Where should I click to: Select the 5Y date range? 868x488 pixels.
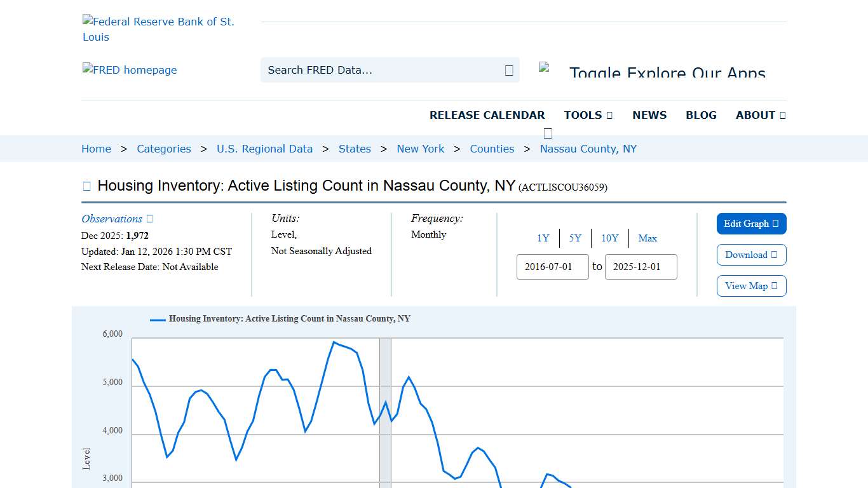point(575,238)
